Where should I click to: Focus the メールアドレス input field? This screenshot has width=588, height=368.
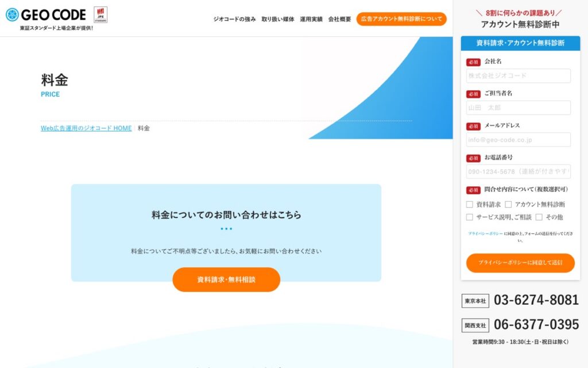click(x=519, y=140)
